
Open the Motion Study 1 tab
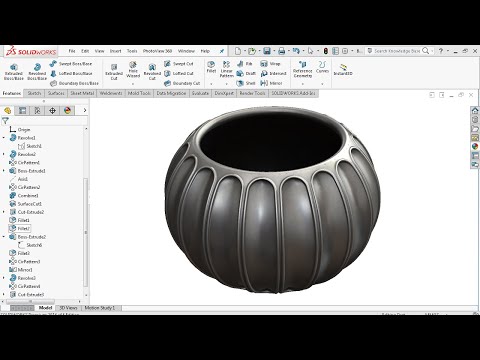(100, 308)
